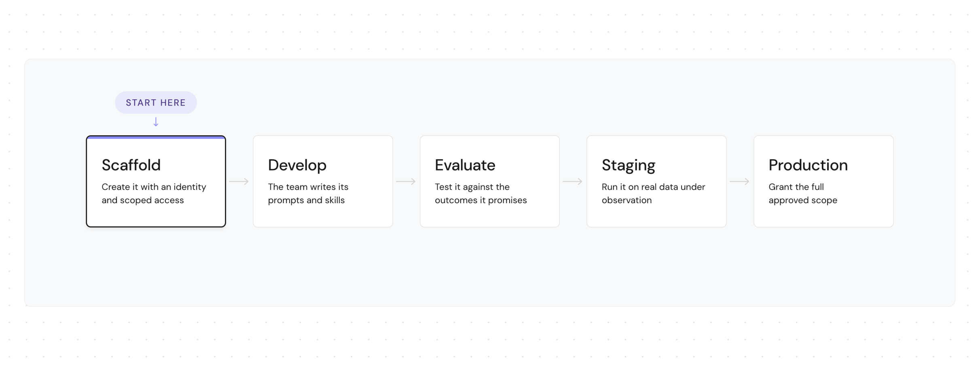Click the Evaluate heading text
Image resolution: width=980 pixels, height=366 pixels.
point(465,165)
